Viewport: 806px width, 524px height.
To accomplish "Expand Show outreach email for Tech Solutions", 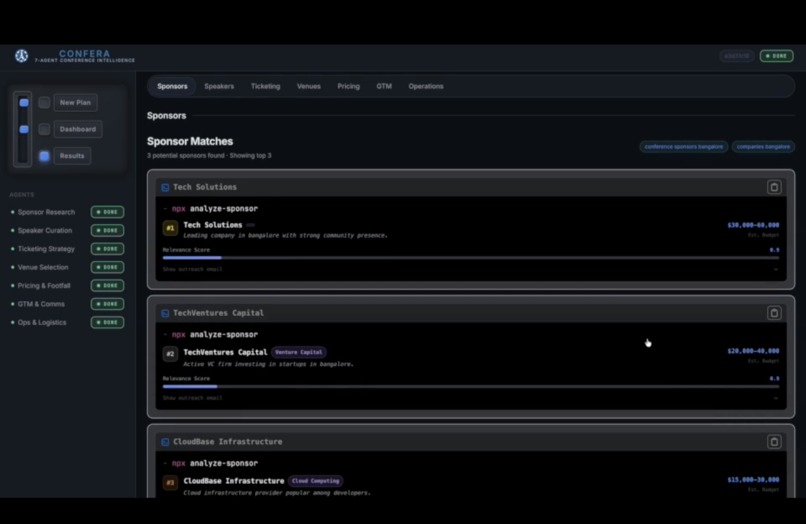I will click(x=192, y=269).
